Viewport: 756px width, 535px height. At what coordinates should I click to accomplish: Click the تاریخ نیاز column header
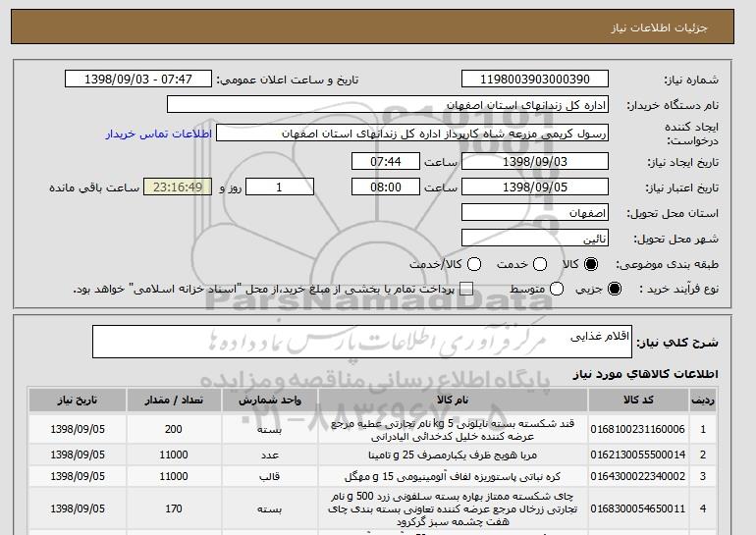click(x=78, y=401)
